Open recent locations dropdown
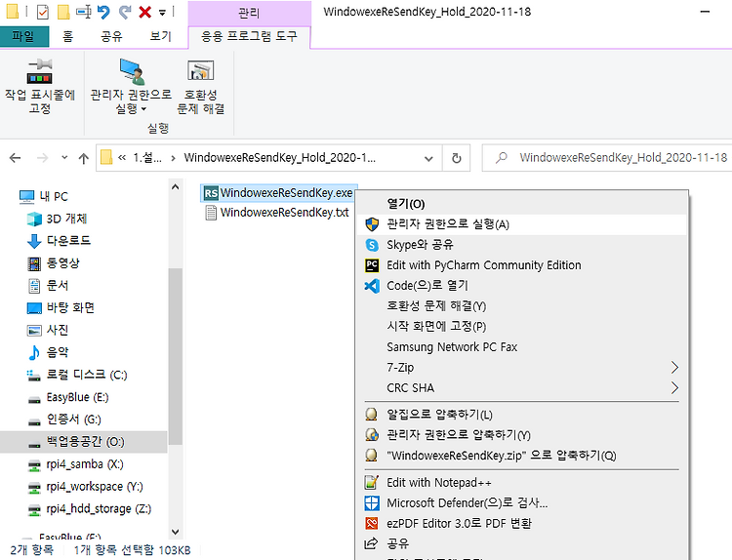This screenshot has width=732, height=560. 64,158
